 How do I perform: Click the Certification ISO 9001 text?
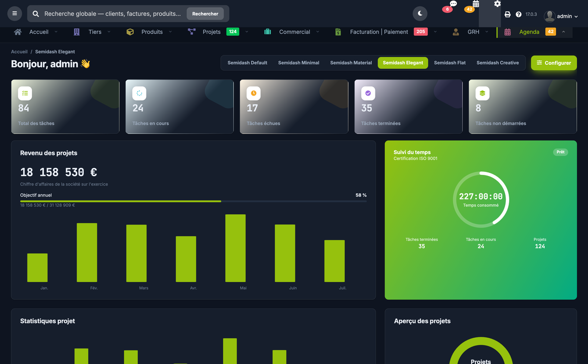point(416,159)
